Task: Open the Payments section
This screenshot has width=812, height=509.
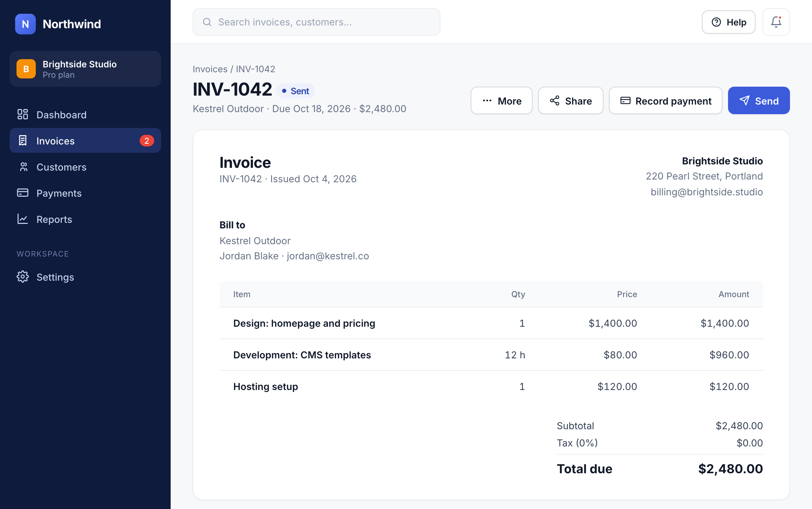Action: 85,193
